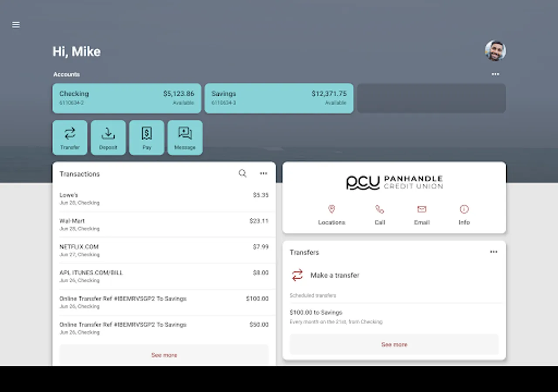
Task: Open the Message icon
Action: point(185,134)
